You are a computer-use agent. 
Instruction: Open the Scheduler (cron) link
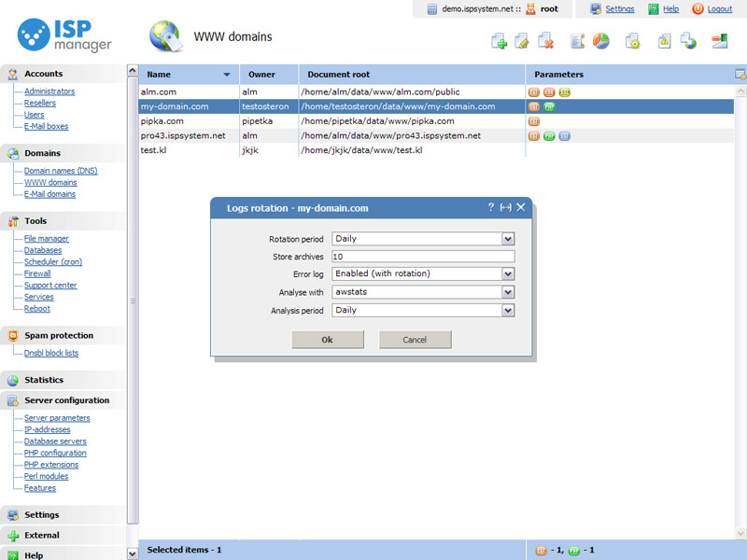(x=53, y=262)
